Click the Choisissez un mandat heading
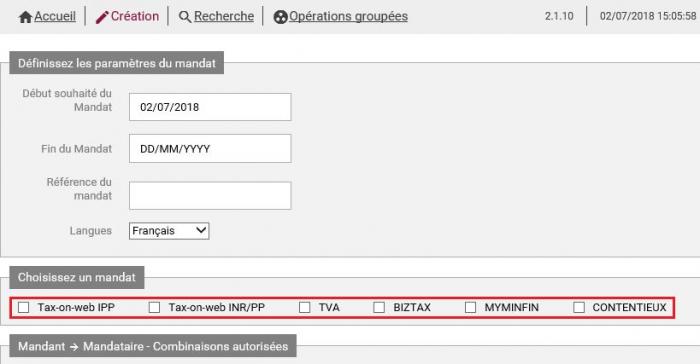This screenshot has width=700, height=364. [x=77, y=277]
